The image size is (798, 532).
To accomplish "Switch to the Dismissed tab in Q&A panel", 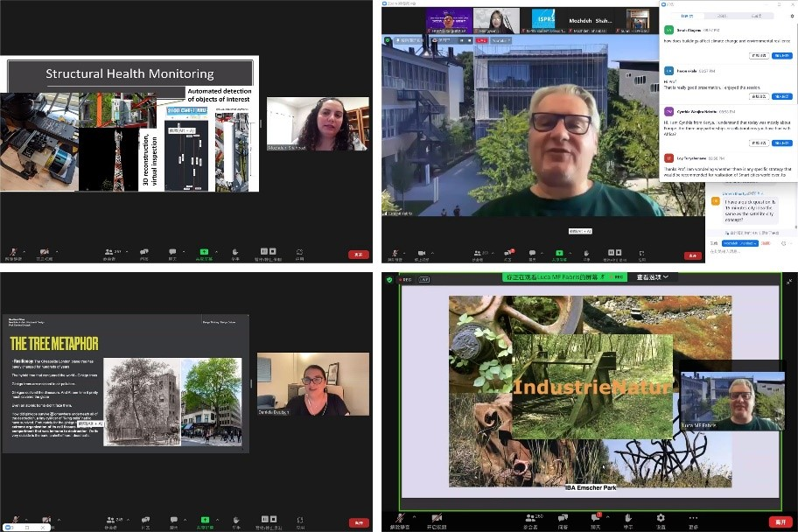I will (x=756, y=16).
